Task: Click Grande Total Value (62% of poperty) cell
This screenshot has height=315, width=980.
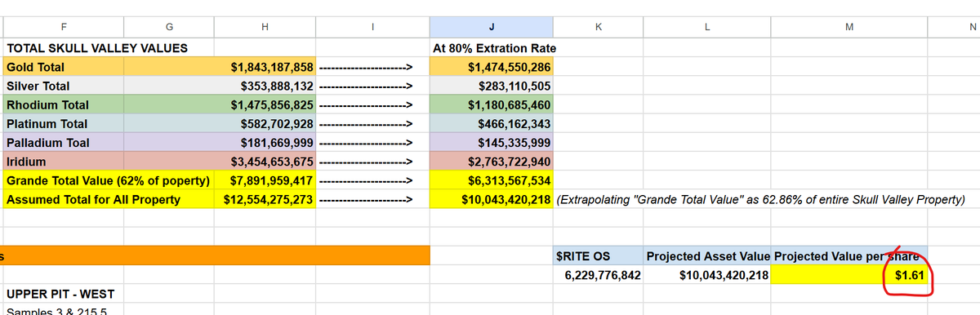Action: (108, 180)
